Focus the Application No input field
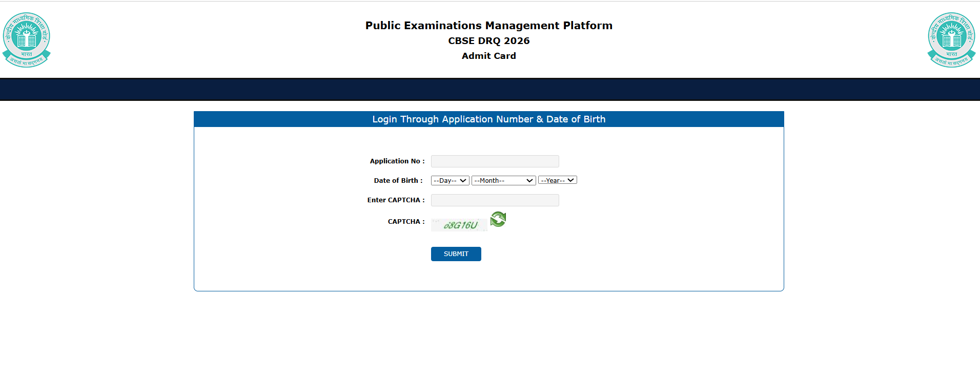980x381 pixels. [x=495, y=161]
